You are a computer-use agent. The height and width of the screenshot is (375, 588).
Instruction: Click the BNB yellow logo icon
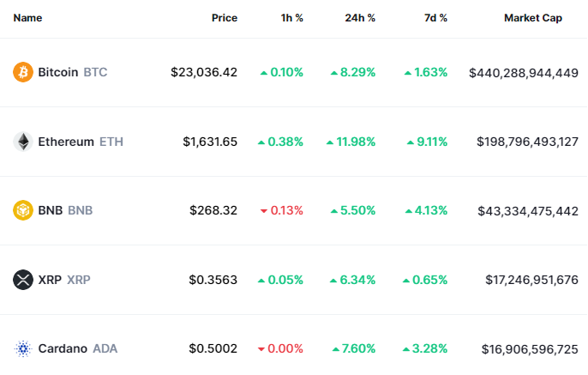tap(23, 210)
